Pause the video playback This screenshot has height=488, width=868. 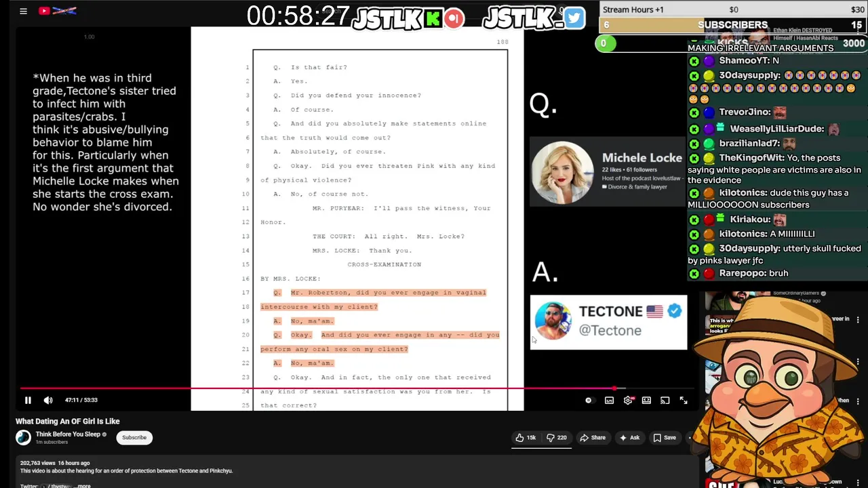[28, 401]
